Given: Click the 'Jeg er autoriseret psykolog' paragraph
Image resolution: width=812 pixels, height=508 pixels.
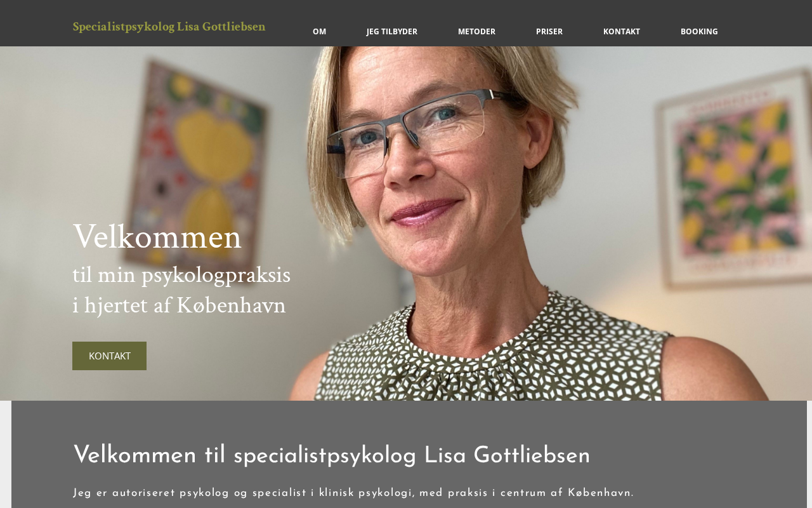Looking at the screenshot, I should click(353, 493).
